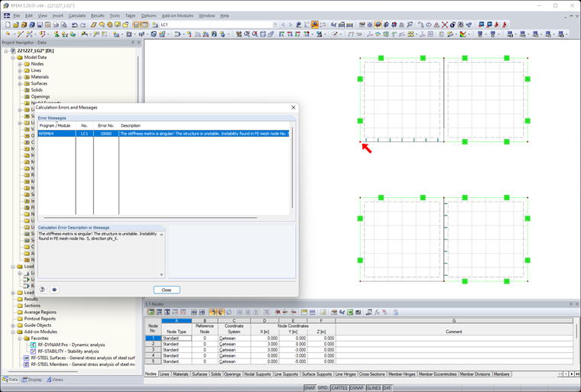
Task: Click horizontal scrollbar in error messages list
Action: [x=150, y=218]
